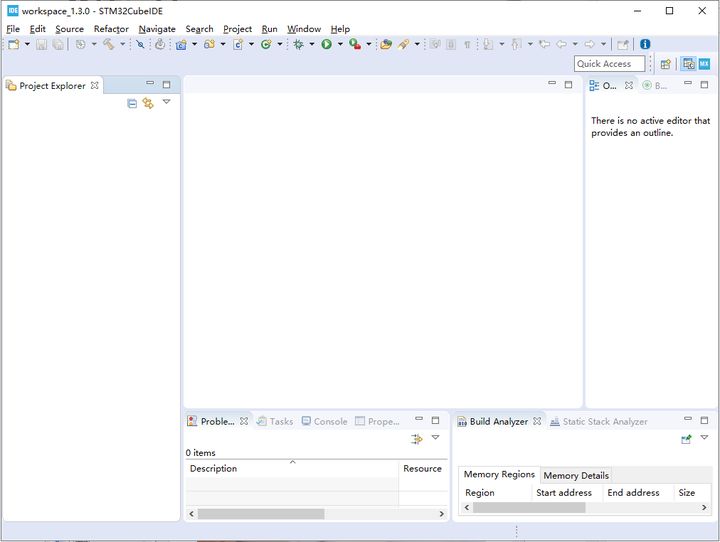Toggle Show Whitespace Characters pilcrow icon
720x542 pixels.
coord(467,45)
